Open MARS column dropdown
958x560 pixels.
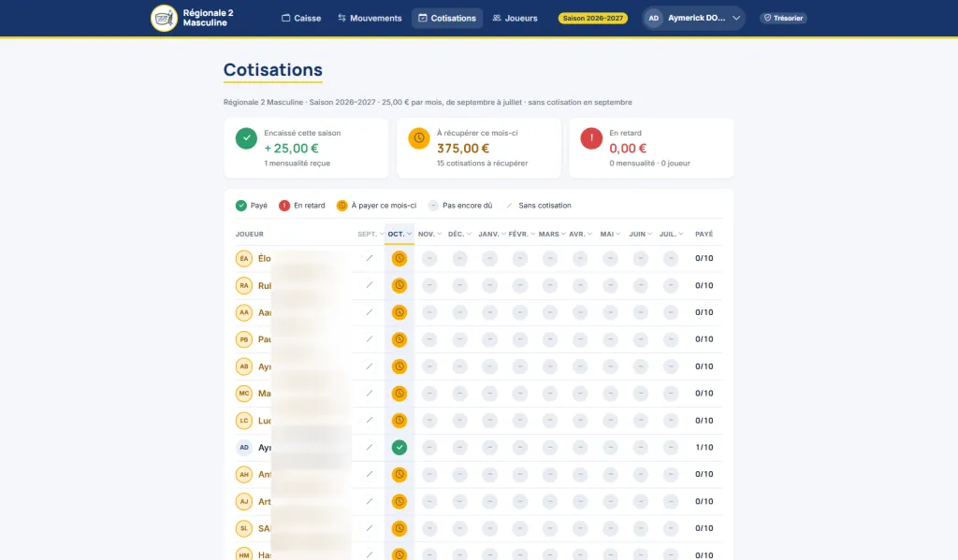552,234
